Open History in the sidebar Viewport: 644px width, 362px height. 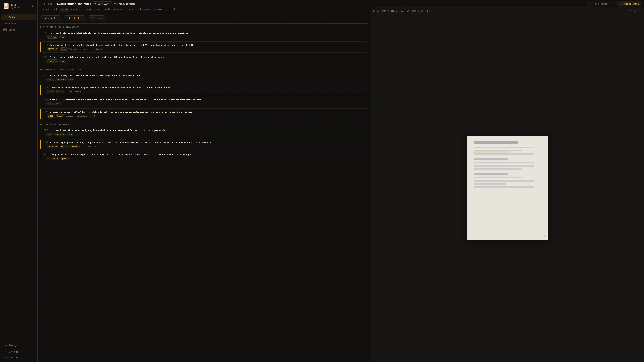[x=19, y=23]
